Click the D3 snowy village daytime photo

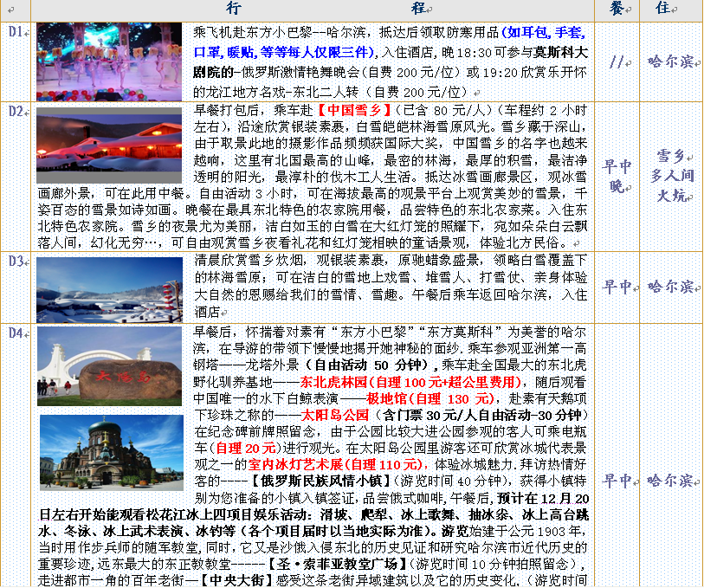109,289
